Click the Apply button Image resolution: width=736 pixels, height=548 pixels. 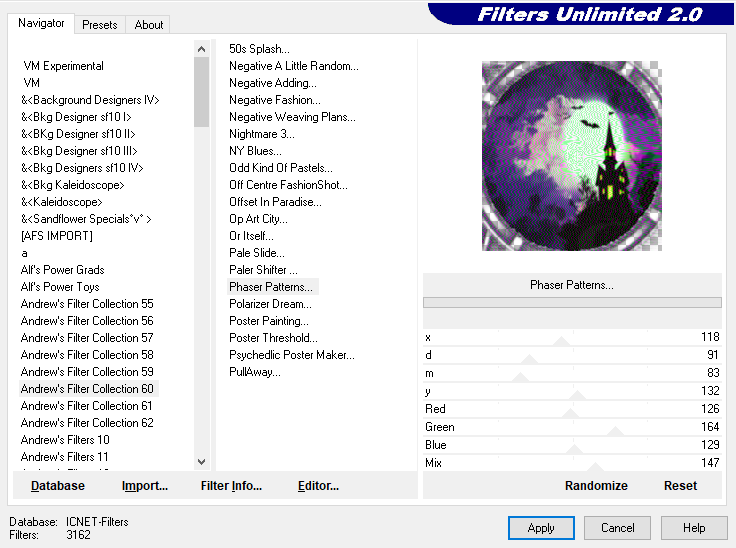tap(541, 528)
